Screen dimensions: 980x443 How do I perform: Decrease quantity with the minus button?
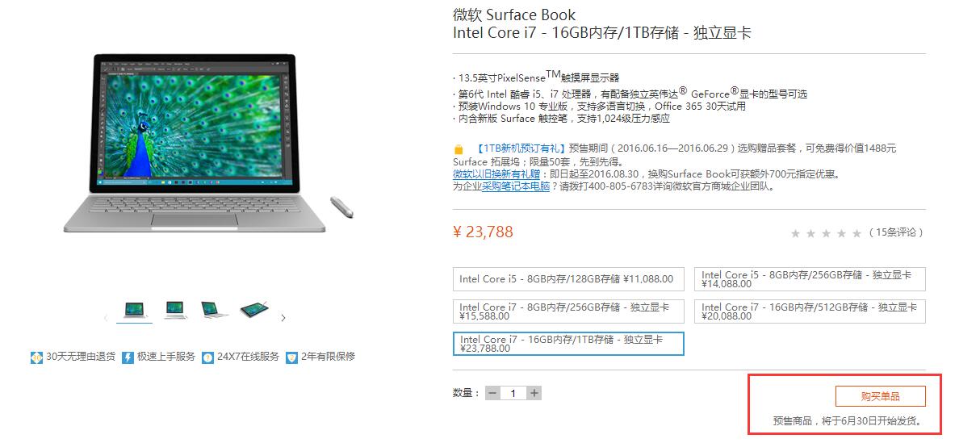(492, 393)
